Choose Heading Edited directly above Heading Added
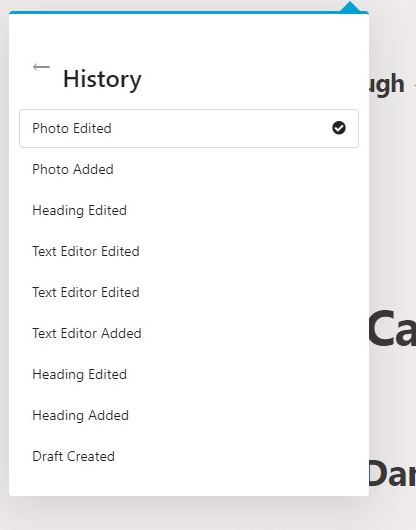This screenshot has height=530, width=416. coord(189,375)
